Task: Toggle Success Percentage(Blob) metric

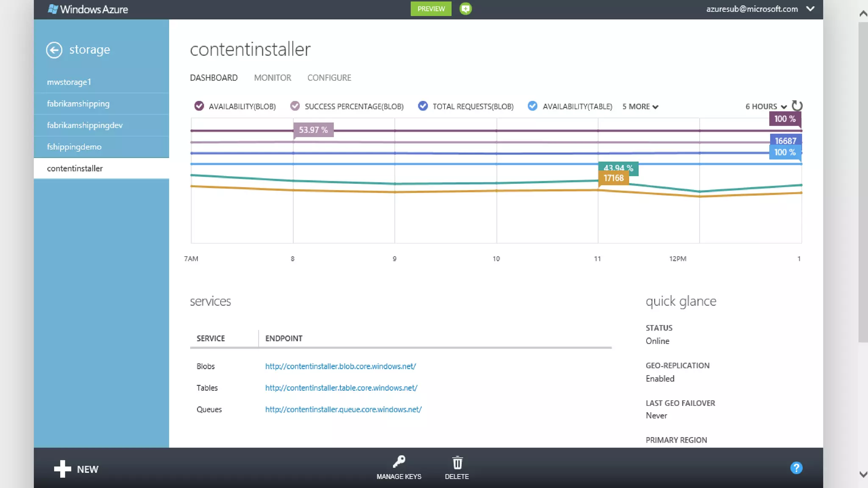Action: point(295,106)
